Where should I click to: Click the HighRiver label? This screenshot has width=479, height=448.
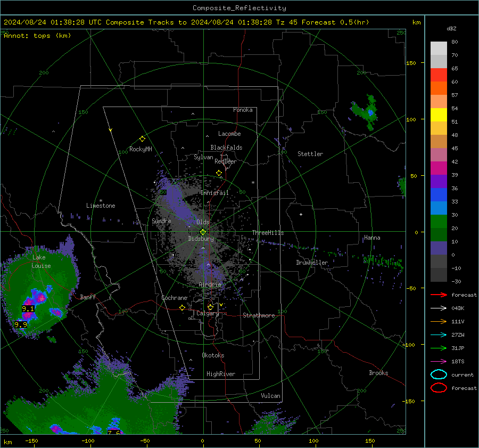pyautogui.click(x=221, y=374)
